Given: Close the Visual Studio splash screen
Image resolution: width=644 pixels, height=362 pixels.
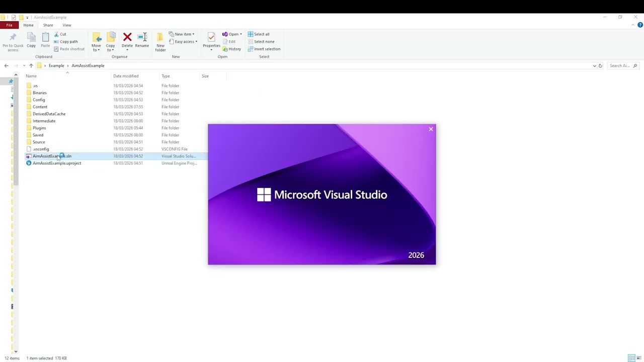Looking at the screenshot, I should (431, 129).
